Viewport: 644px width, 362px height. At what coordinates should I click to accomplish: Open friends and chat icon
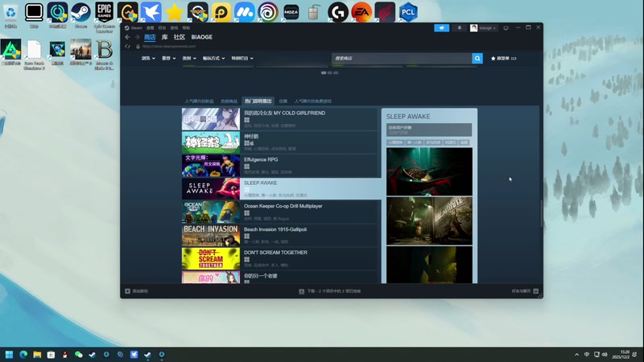535,291
